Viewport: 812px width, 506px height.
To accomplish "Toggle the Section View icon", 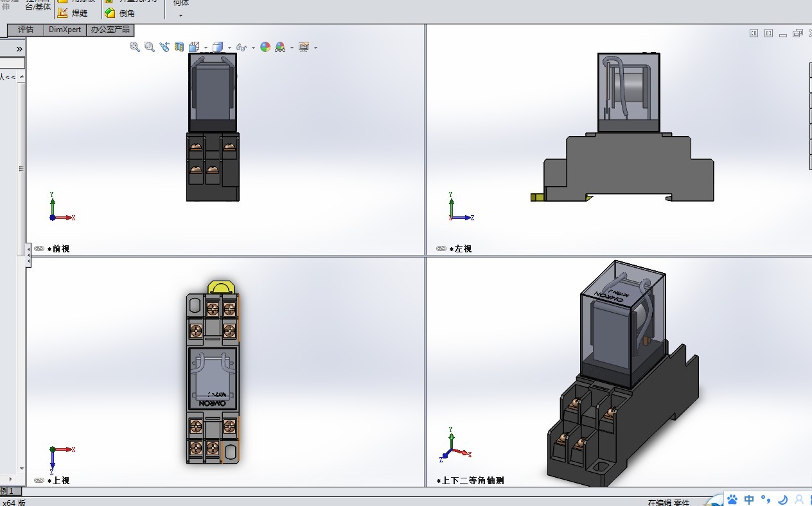I will pyautogui.click(x=179, y=47).
